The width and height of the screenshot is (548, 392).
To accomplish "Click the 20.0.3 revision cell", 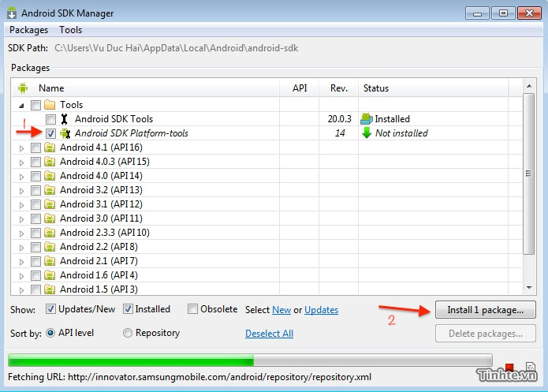I will point(339,119).
